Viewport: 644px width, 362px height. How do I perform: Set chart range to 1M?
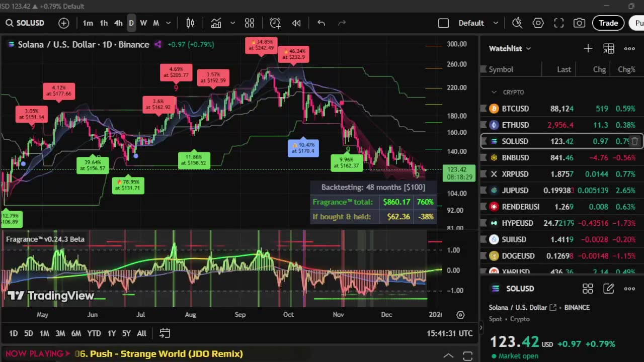coord(44,333)
